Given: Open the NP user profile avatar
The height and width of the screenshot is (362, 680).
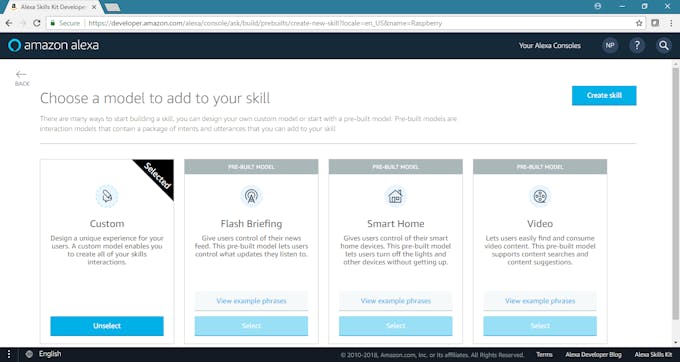Looking at the screenshot, I should pyautogui.click(x=610, y=46).
